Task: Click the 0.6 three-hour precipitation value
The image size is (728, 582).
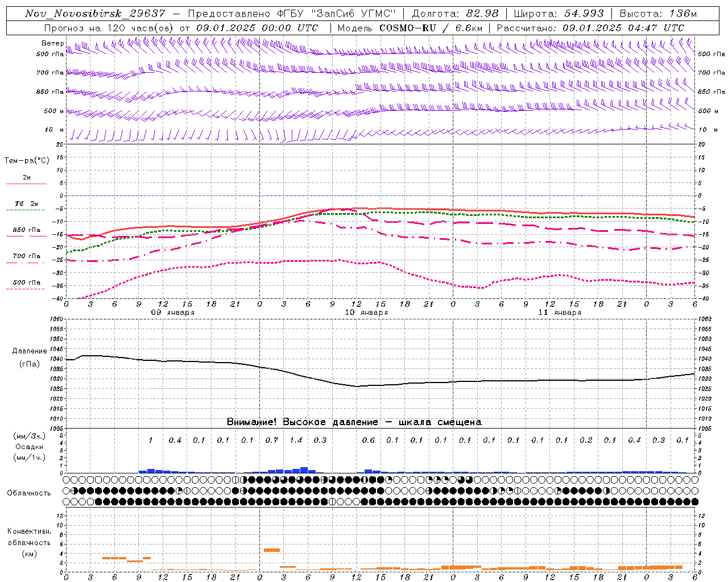Action: [x=369, y=440]
